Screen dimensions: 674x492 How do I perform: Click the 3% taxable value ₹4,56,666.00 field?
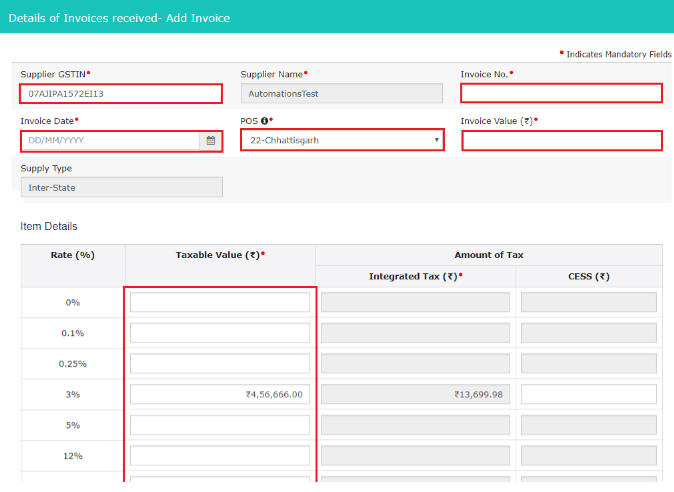(x=220, y=395)
